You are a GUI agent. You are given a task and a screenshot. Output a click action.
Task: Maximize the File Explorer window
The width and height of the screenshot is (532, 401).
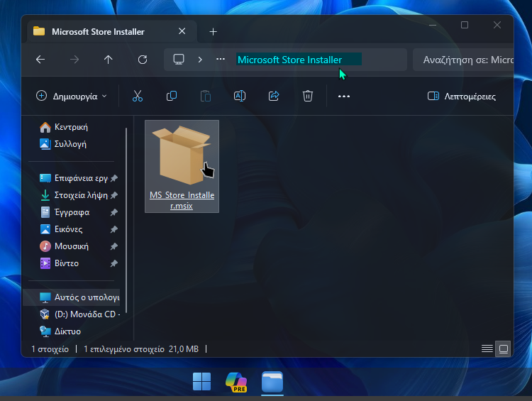pos(465,25)
